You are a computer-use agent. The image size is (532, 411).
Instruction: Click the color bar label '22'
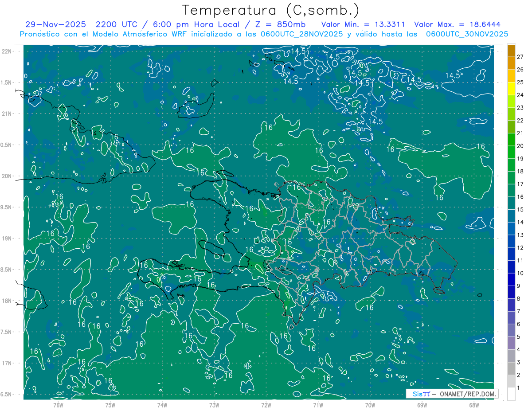pos(520,121)
